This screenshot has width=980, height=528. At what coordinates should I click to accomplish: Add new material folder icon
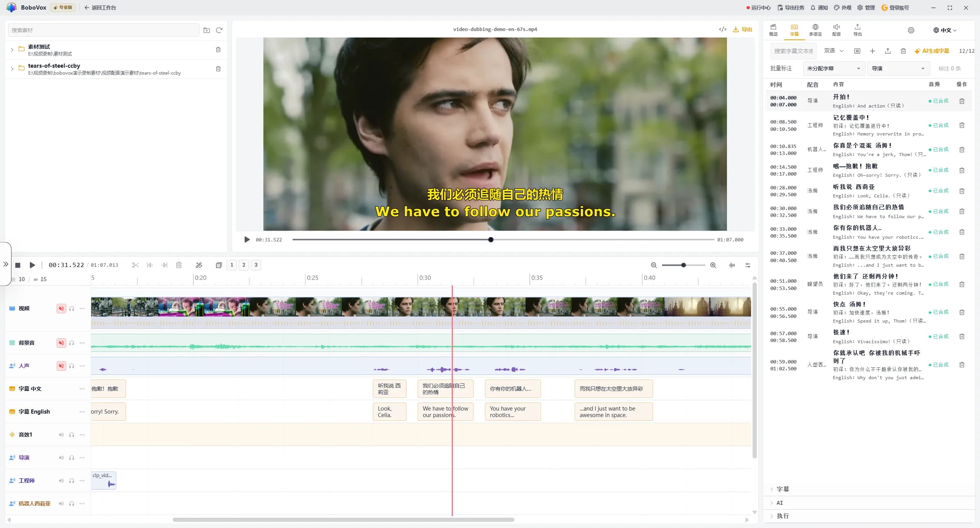[x=207, y=30]
